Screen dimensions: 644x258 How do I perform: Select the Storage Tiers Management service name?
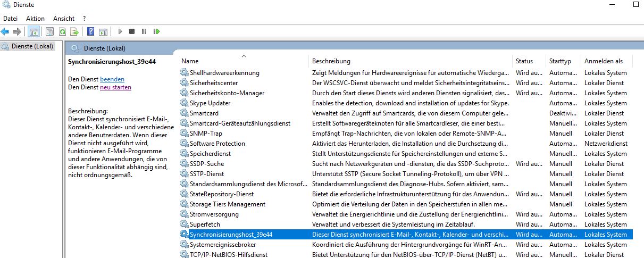(x=228, y=204)
